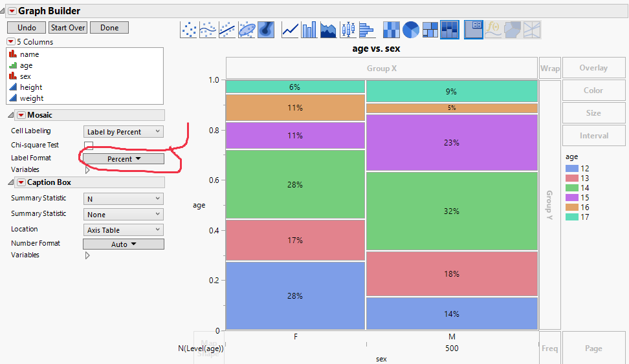Viewport: 629px width, 364px height.
Task: Open the Label Format Percent dropdown
Action: click(124, 159)
